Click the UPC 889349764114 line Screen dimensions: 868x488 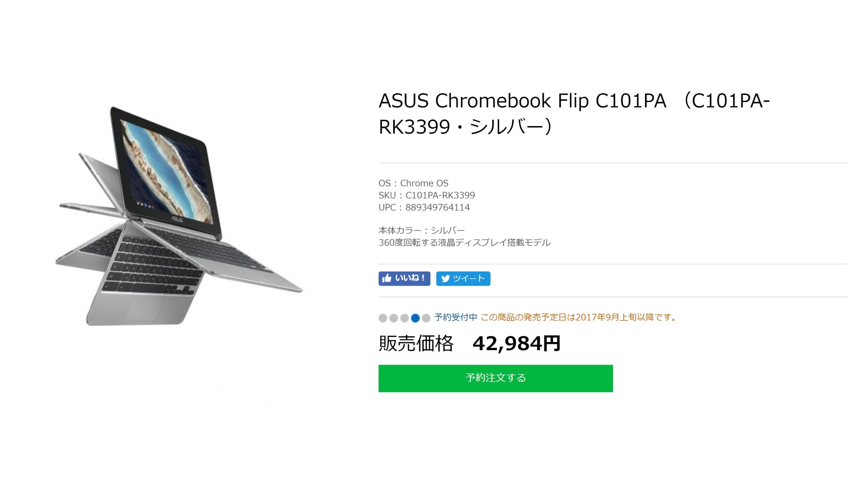tap(424, 207)
